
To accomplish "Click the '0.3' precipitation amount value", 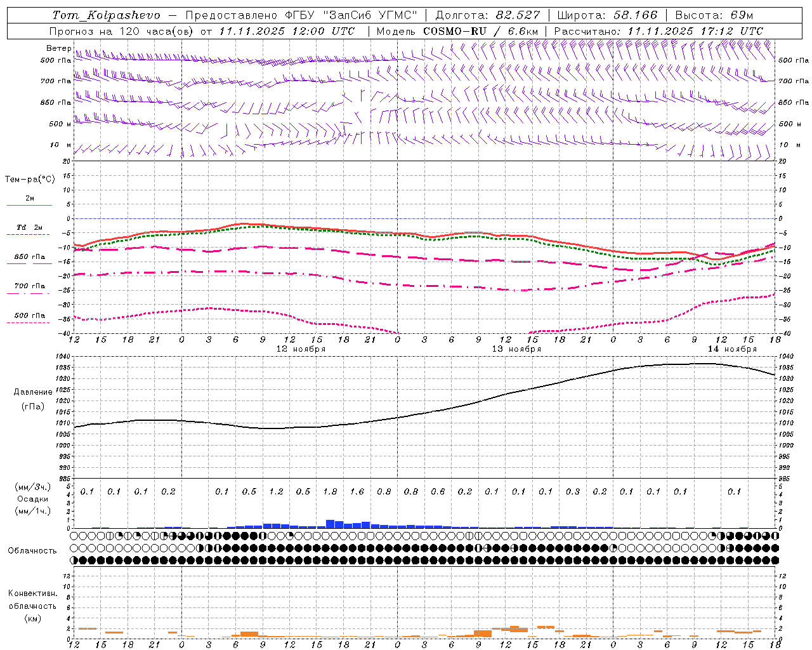I will tap(573, 491).
